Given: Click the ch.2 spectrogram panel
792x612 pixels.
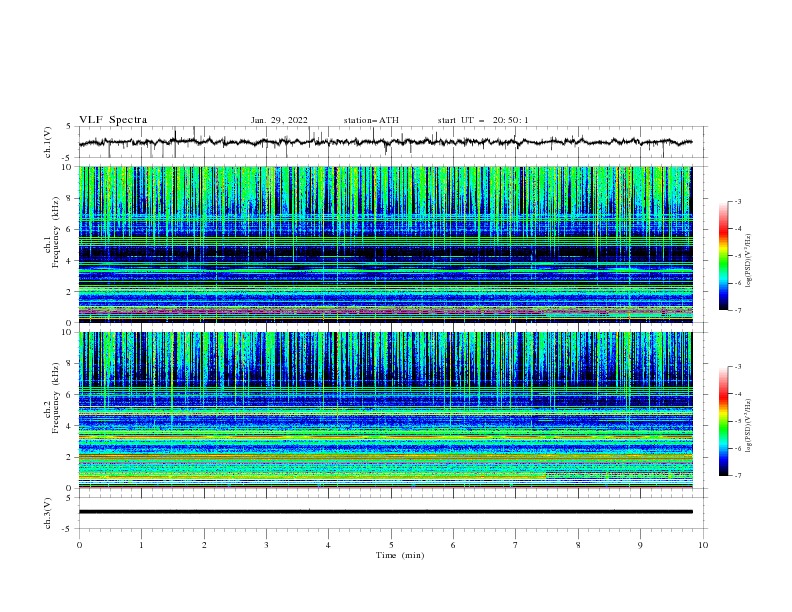Looking at the screenshot, I should [386, 410].
